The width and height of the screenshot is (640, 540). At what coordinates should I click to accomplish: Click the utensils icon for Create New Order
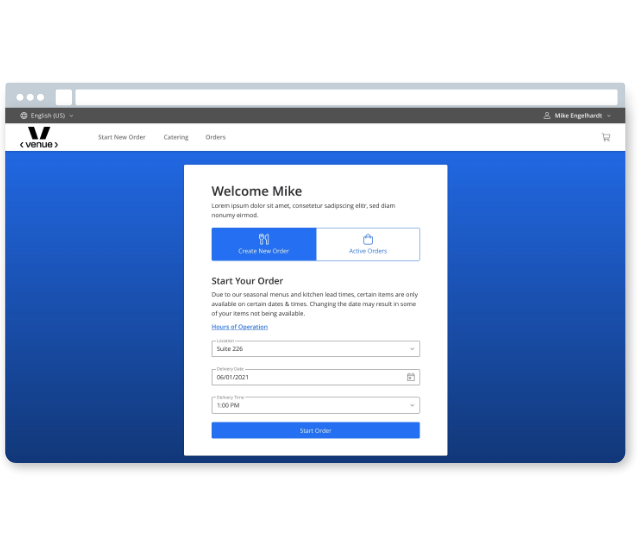(x=264, y=239)
